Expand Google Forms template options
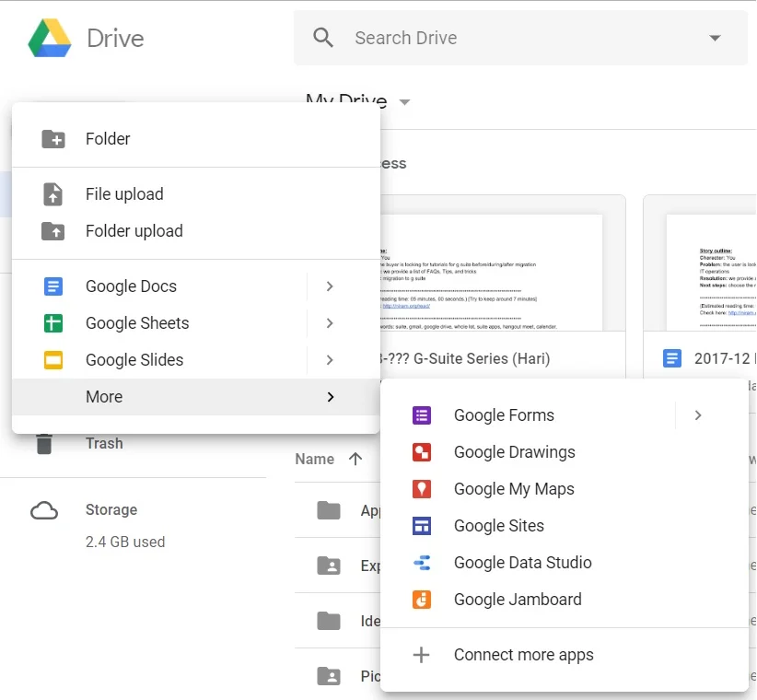Screen dimensions: 757x700 [698, 415]
